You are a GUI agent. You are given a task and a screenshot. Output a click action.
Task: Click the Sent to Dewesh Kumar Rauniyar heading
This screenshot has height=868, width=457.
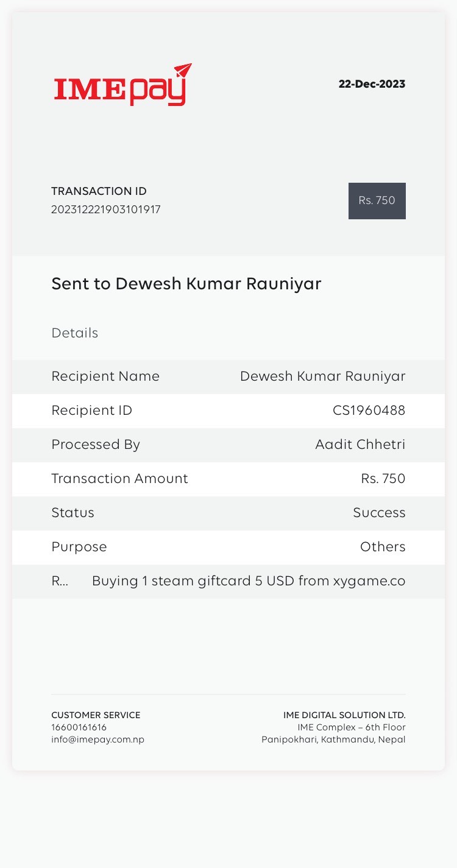pyautogui.click(x=186, y=284)
